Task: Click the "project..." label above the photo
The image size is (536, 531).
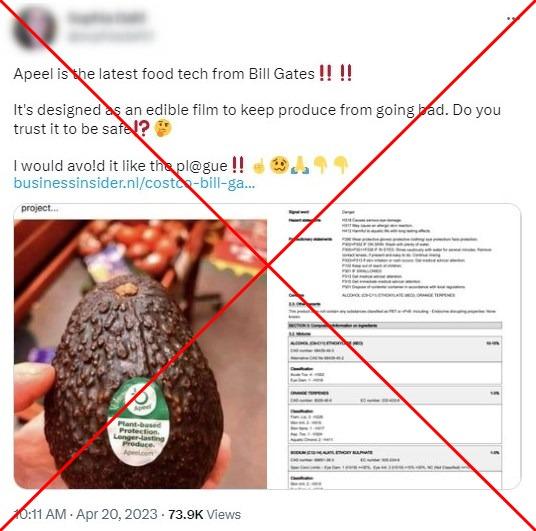Action: click(x=40, y=208)
